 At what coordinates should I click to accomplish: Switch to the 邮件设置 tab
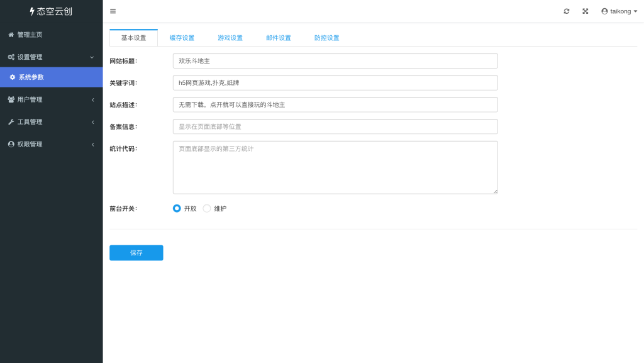pyautogui.click(x=278, y=38)
